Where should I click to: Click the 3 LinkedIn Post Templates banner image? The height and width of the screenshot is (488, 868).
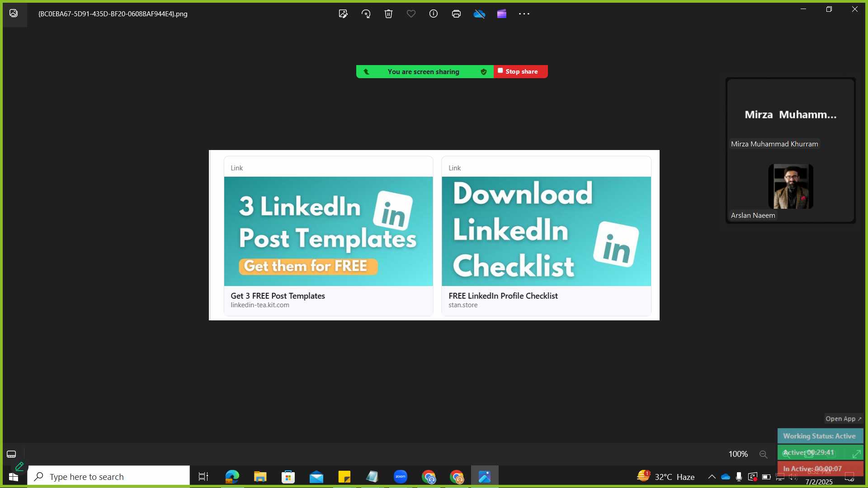click(x=328, y=231)
